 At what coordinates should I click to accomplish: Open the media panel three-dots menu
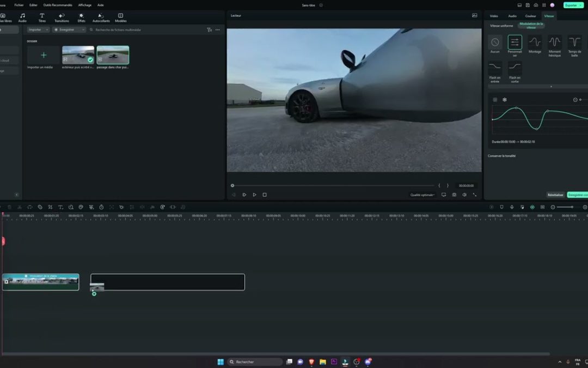coord(217,29)
